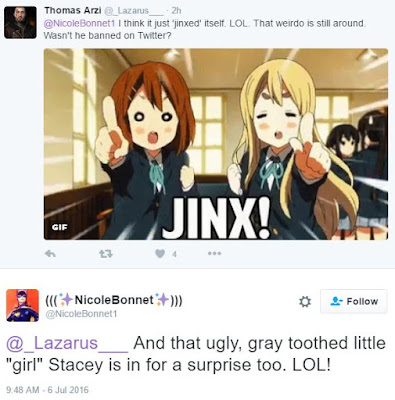This screenshot has width=395, height=400.
Task: Open the 9:48 AM - 6 Jul 2016 timestamp
Action: (x=47, y=390)
